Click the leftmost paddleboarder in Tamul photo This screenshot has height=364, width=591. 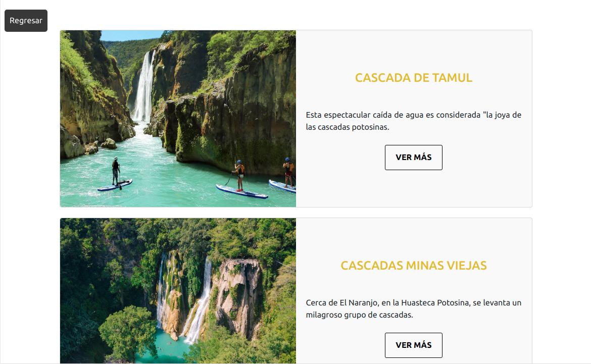click(x=116, y=172)
